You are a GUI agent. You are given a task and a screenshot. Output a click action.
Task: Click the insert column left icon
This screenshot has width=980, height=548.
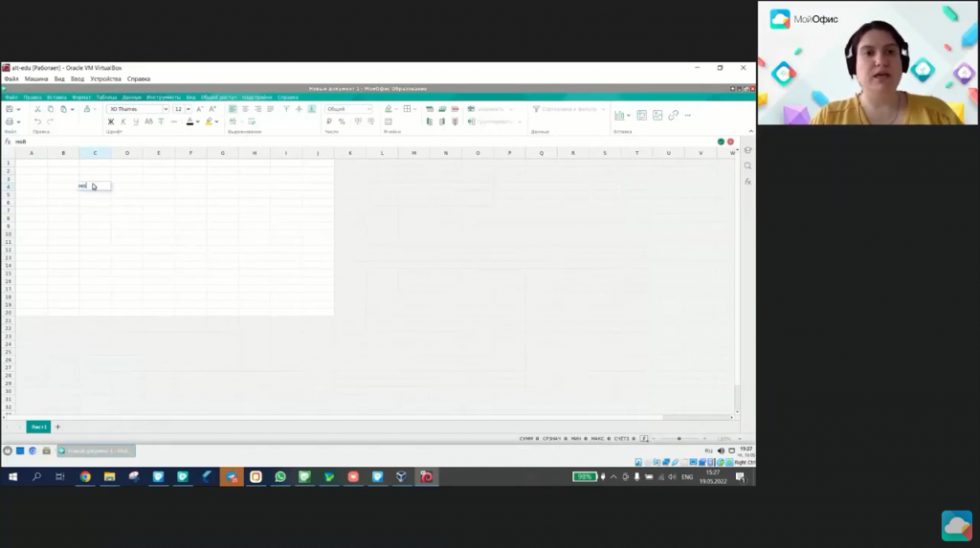(430, 121)
